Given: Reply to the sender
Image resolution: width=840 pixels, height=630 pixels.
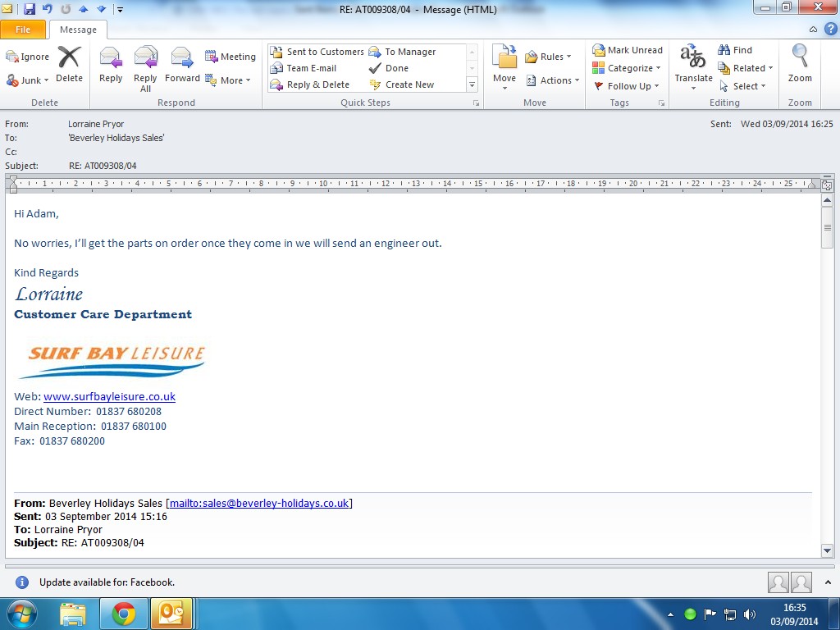Looking at the screenshot, I should click(111, 64).
